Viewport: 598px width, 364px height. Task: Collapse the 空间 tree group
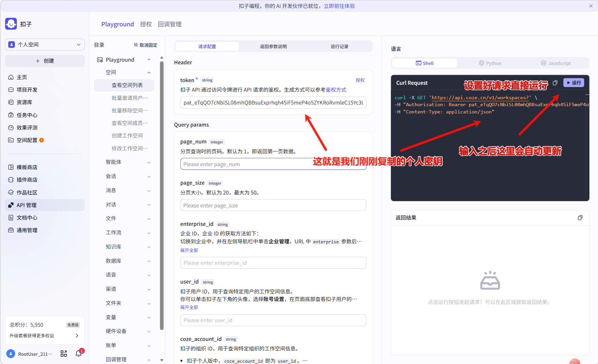click(149, 73)
